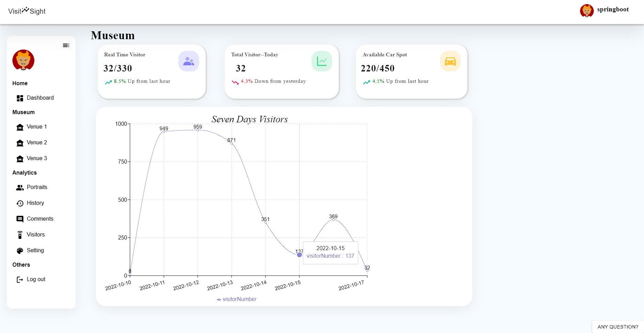Click the Comments speech bubble icon
644x333 pixels.
click(x=20, y=219)
